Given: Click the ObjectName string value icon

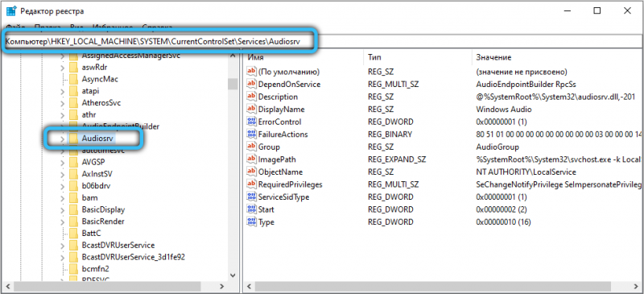Looking at the screenshot, I should click(251, 172).
